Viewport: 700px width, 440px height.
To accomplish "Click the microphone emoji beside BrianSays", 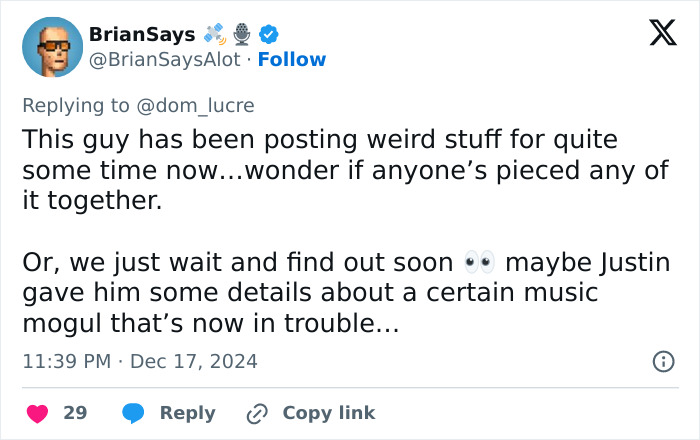I will [241, 35].
